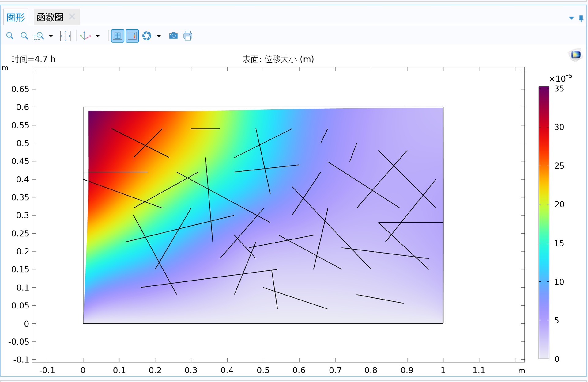
Task: Click the print icon
Action: pos(188,36)
